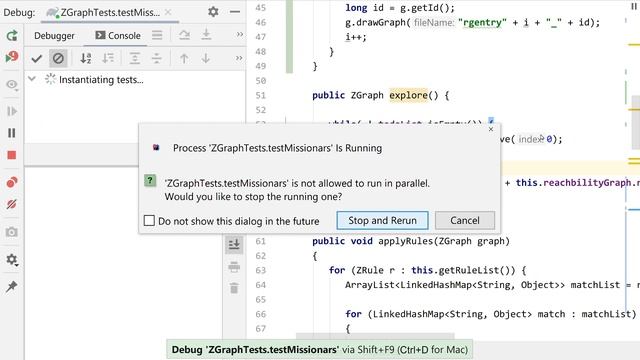Click the threads layout icon beside Console

tap(157, 35)
